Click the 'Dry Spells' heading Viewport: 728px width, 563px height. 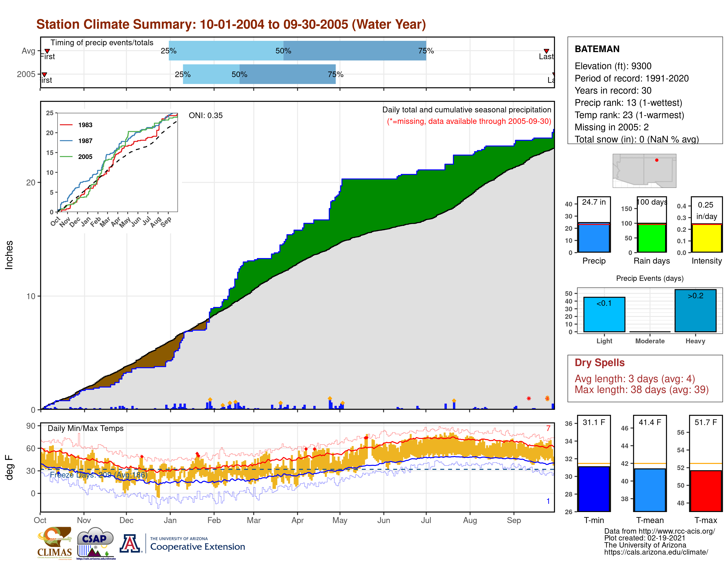[x=600, y=363]
